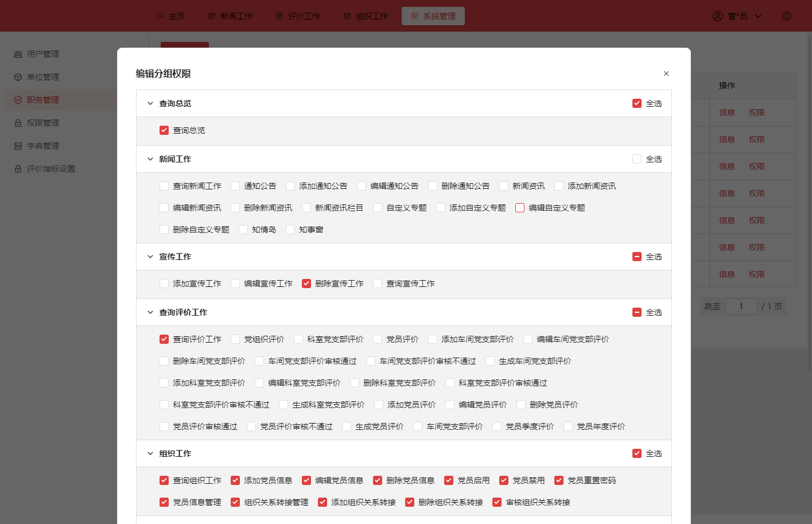Check 全选 for 新闻工作

637,159
